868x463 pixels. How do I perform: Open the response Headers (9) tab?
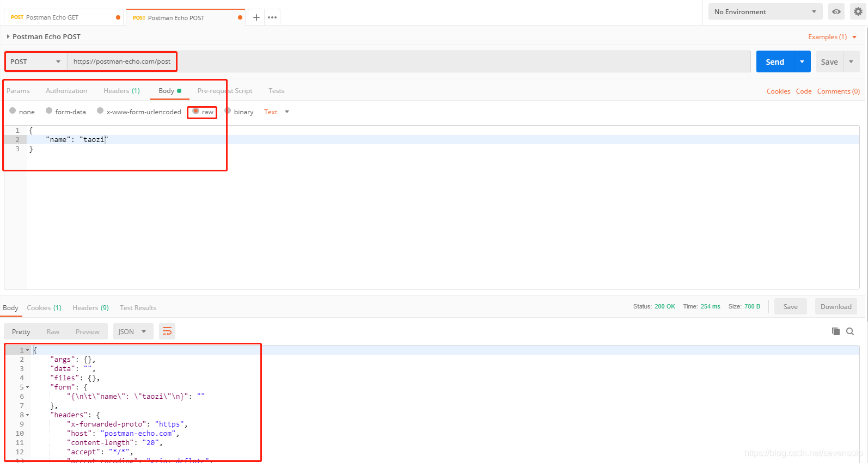pos(90,308)
